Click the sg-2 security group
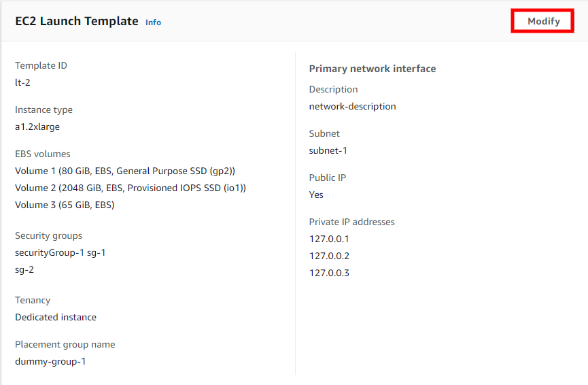Screen dimensions: 588x385 (x=24, y=270)
